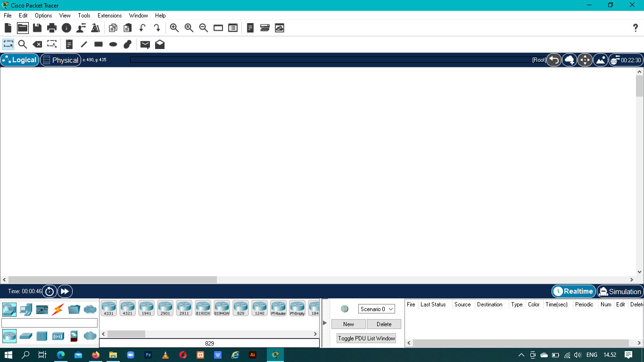This screenshot has height=362, width=644.
Task: Redo the last action
Action: tap(157, 28)
